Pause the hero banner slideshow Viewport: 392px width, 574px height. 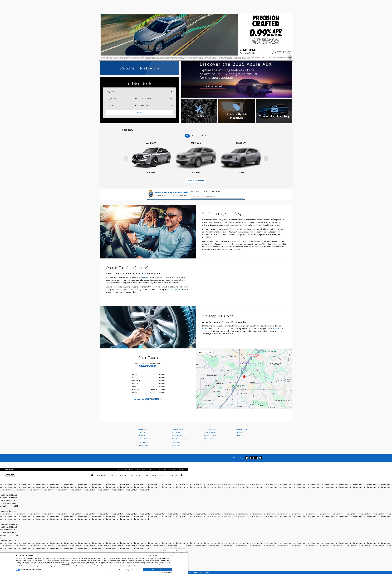[290, 57]
